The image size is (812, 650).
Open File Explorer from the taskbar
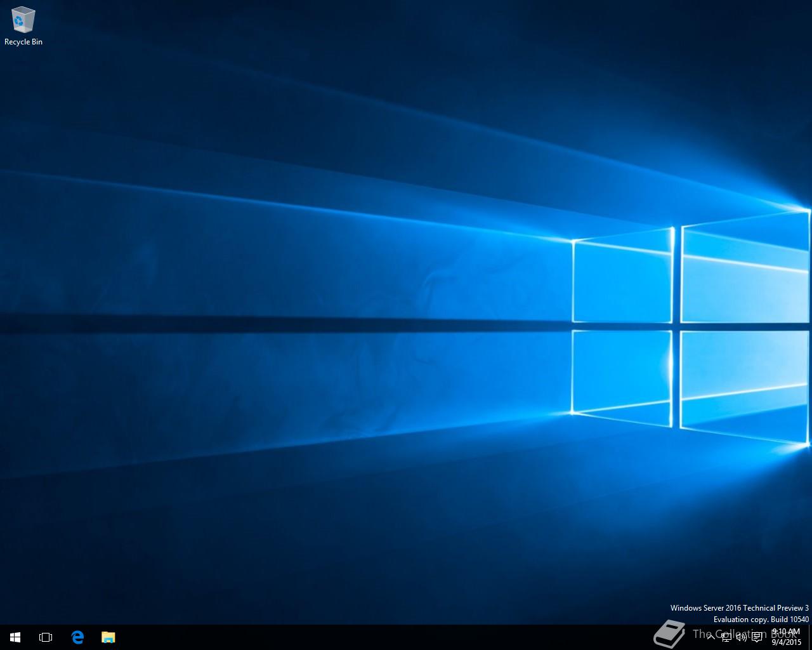(x=108, y=637)
